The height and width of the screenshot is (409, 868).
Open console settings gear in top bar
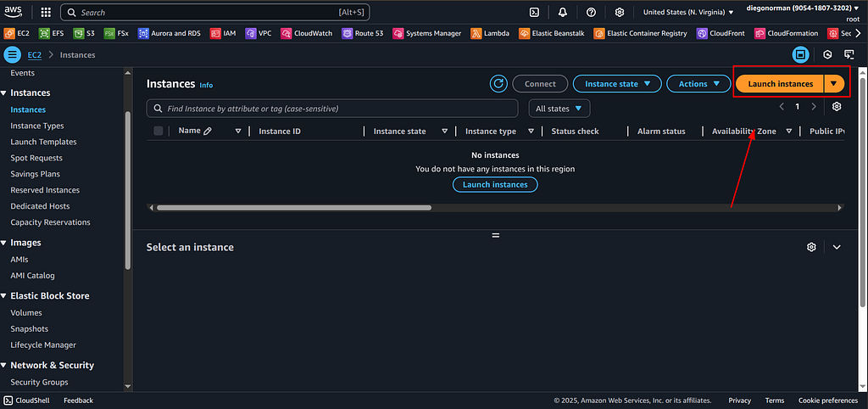click(620, 12)
